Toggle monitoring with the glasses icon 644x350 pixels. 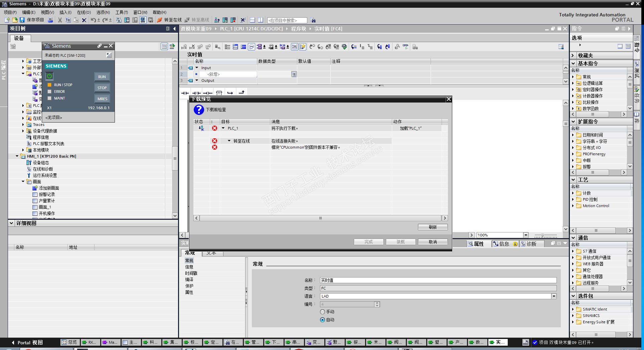coord(406,47)
